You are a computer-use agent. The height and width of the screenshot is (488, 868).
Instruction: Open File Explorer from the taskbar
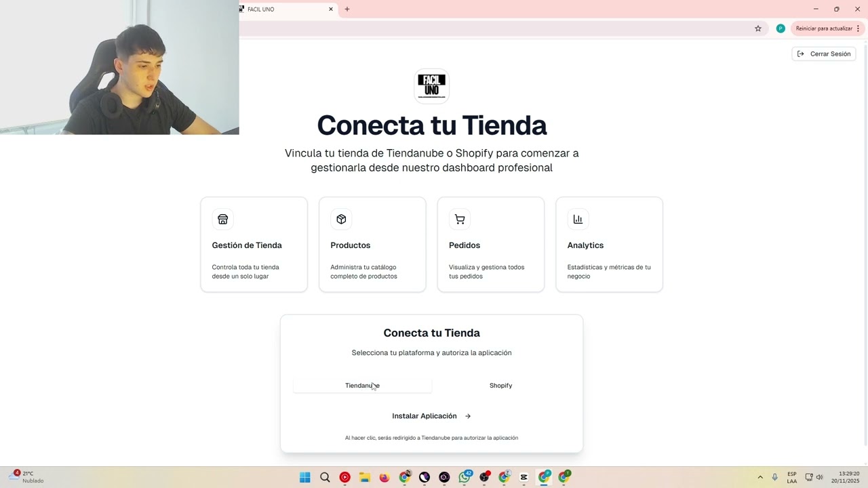[x=364, y=477]
